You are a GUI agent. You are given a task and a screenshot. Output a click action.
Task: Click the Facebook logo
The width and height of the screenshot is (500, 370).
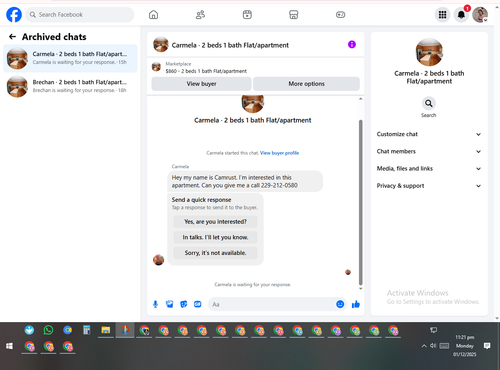pos(14,15)
